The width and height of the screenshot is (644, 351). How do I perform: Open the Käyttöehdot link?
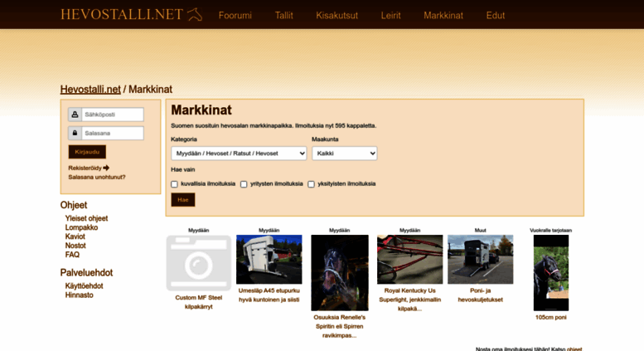tap(85, 285)
